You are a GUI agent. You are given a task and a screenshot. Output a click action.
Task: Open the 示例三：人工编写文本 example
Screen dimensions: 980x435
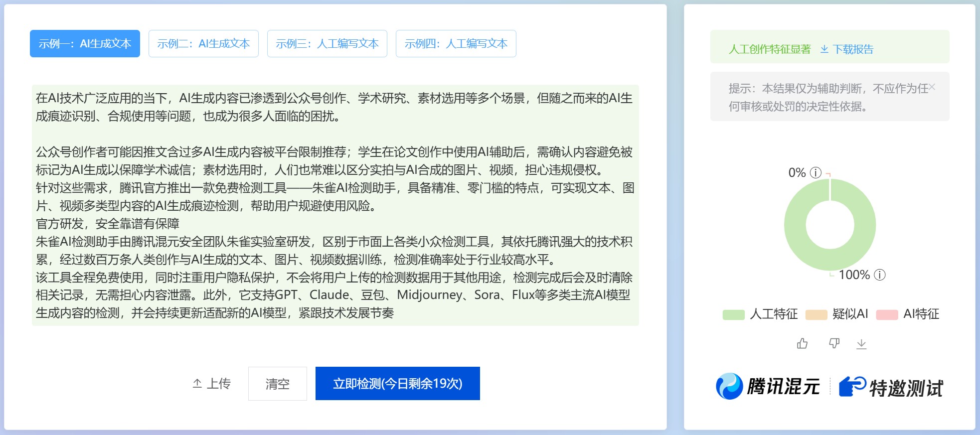(x=327, y=44)
